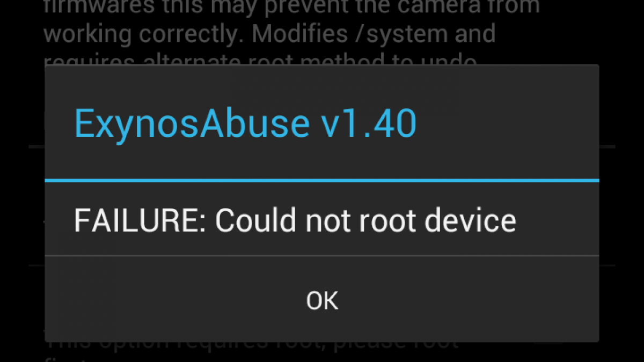Click the background list divider left of dialog title

tap(36, 146)
